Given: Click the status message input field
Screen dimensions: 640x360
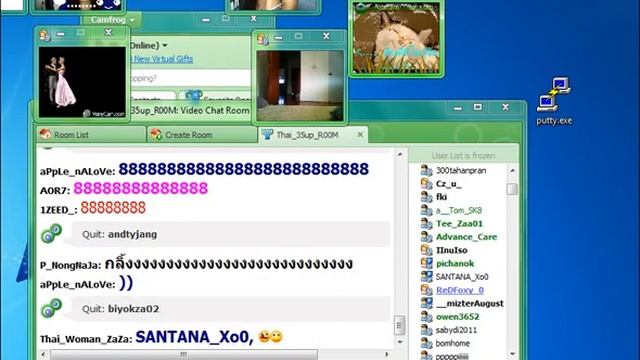Looking at the screenshot, I should [191, 78].
